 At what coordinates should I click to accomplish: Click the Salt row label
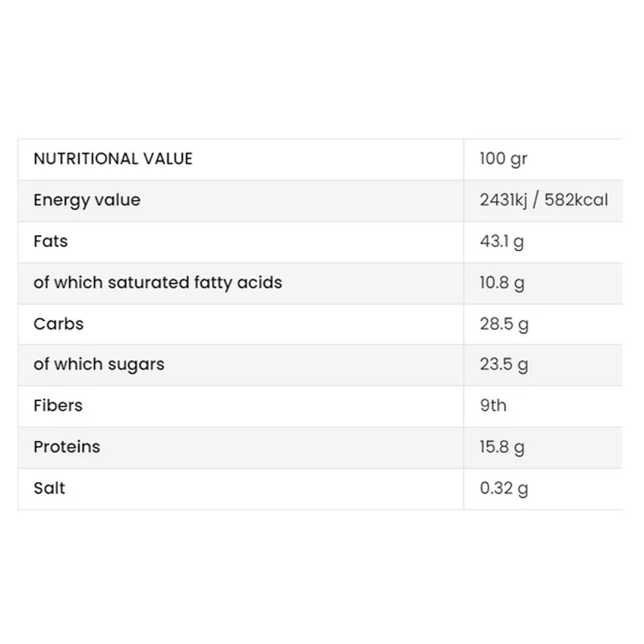point(49,488)
